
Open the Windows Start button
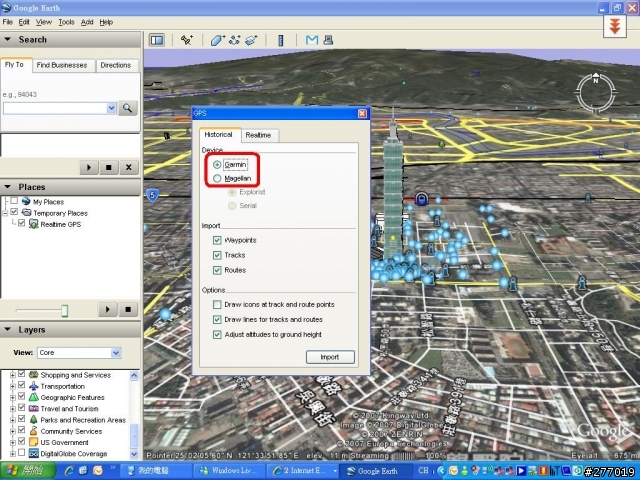coord(28,471)
